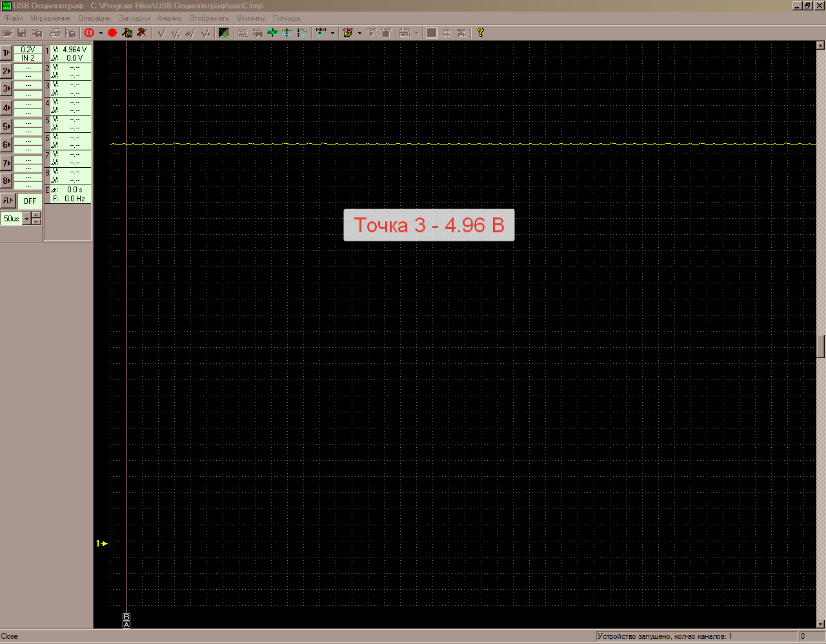Toggle channel 3 button

pos(6,89)
